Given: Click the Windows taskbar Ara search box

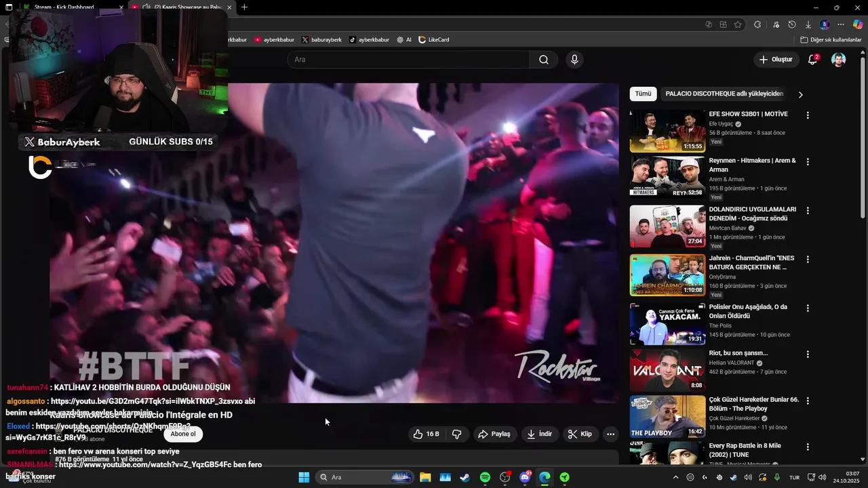Looking at the screenshot, I should pos(366,477).
